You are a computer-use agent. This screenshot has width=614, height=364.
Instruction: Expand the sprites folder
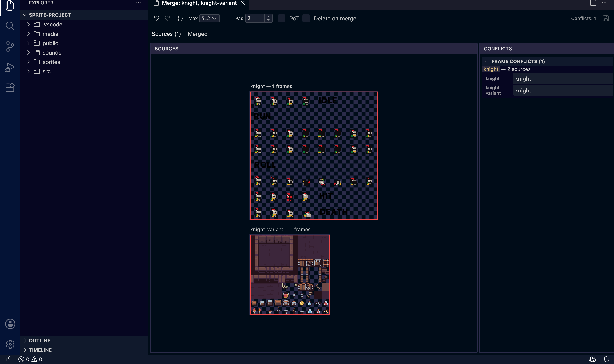pos(28,62)
